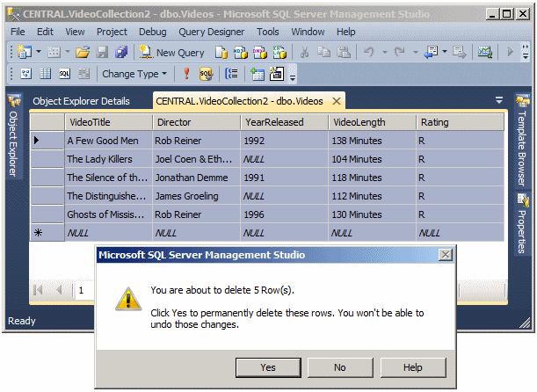Open the New Project dropdown arrow
The image size is (537, 392).
click(x=39, y=52)
